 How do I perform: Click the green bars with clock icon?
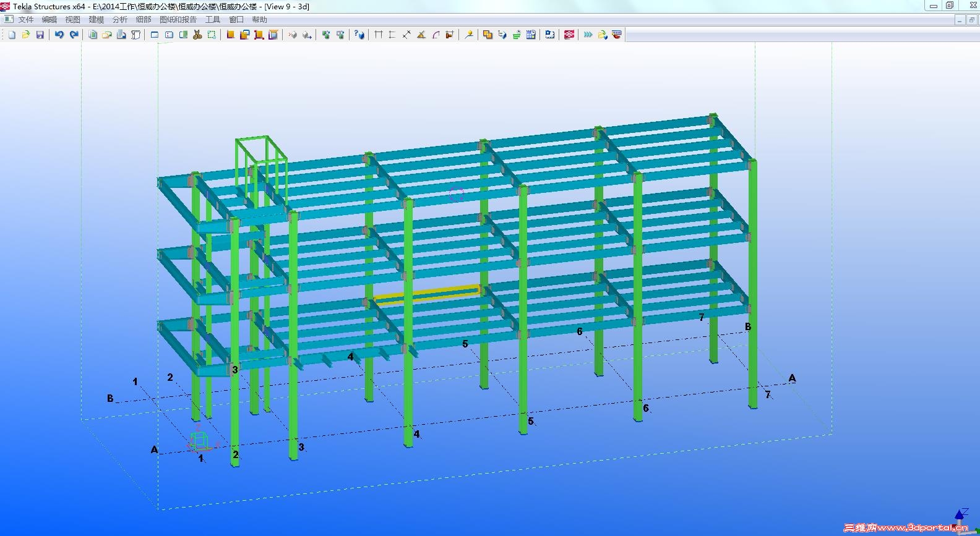coord(516,35)
